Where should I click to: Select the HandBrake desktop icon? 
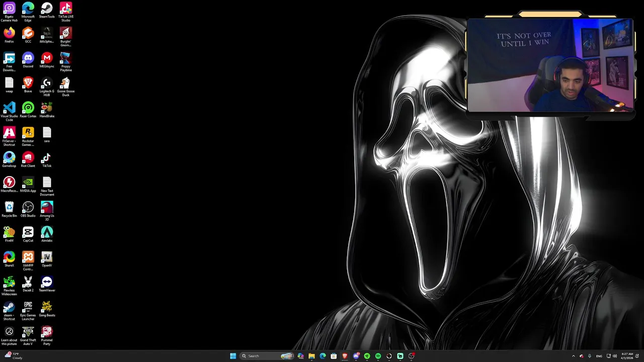(x=47, y=110)
